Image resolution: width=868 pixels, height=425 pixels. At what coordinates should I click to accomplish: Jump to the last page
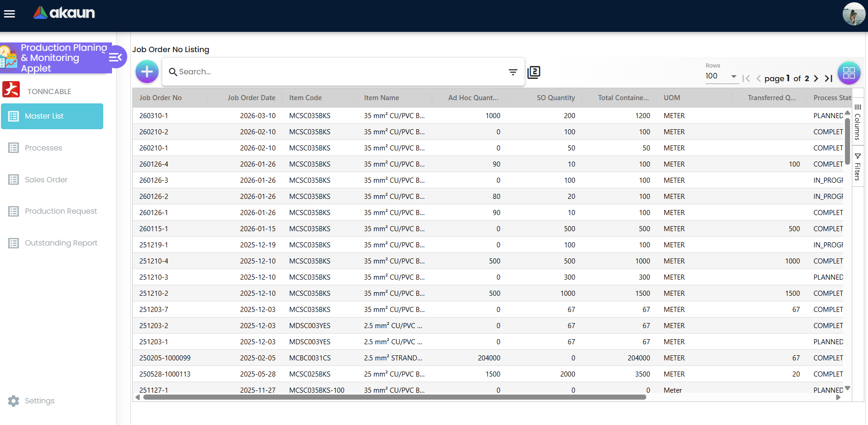click(x=828, y=78)
